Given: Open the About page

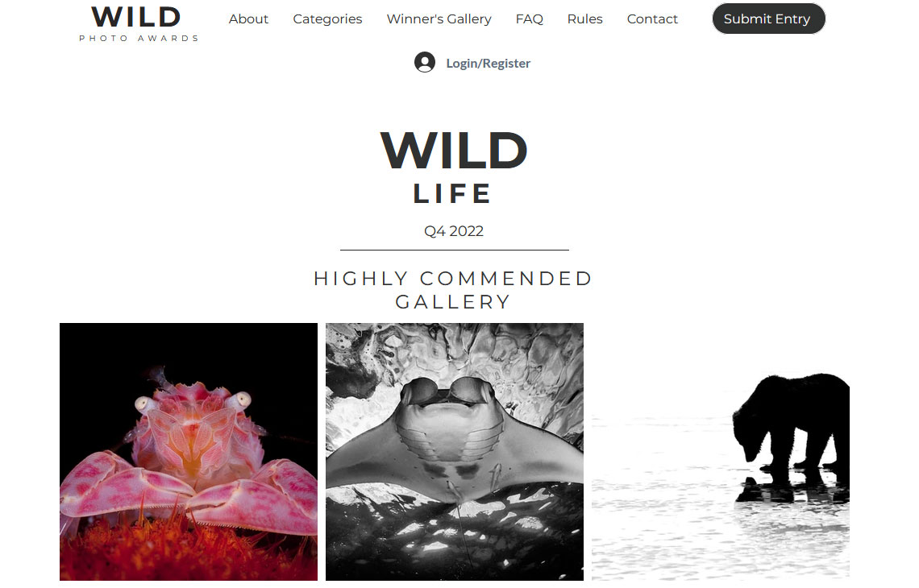Looking at the screenshot, I should coord(248,19).
